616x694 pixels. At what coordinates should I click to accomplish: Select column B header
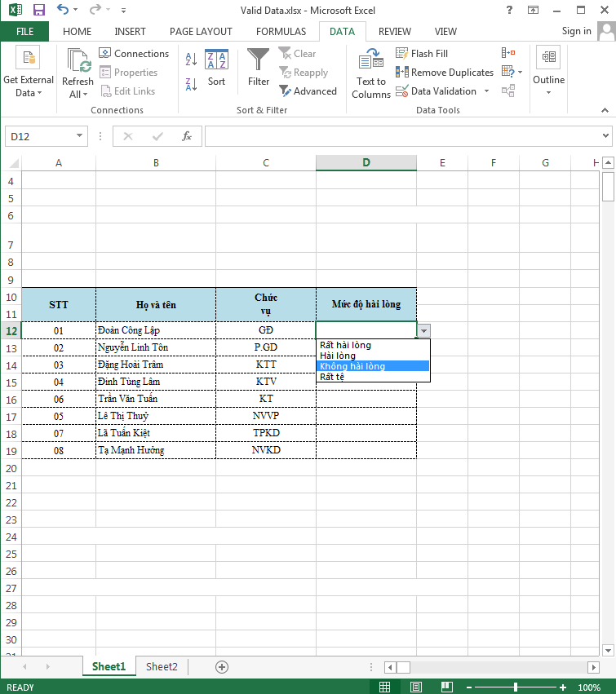coord(156,163)
